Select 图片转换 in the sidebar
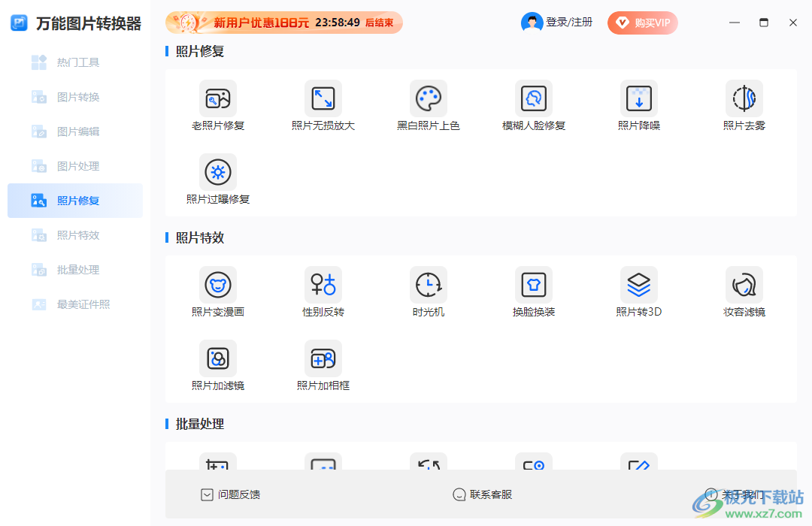 tap(74, 96)
